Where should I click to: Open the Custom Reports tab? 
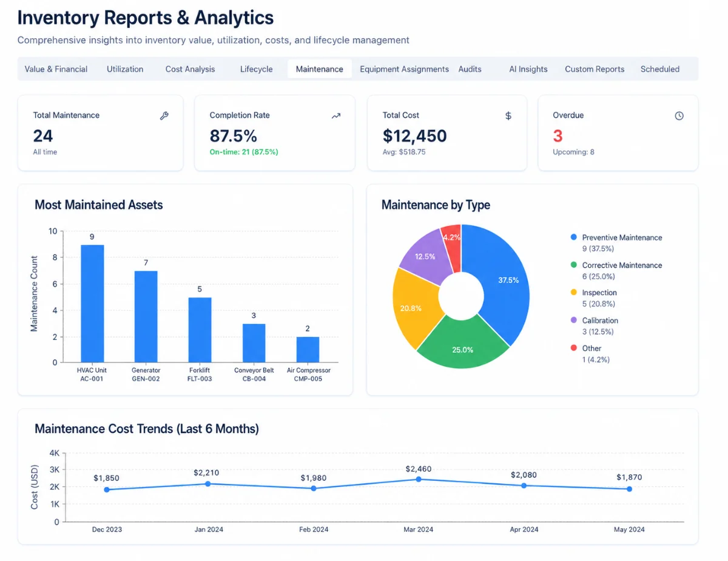[595, 69]
